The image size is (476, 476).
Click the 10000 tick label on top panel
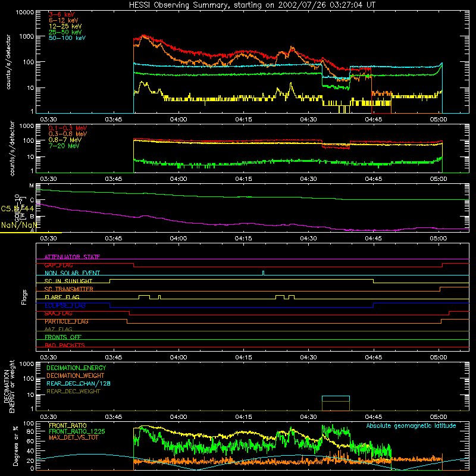click(25, 12)
